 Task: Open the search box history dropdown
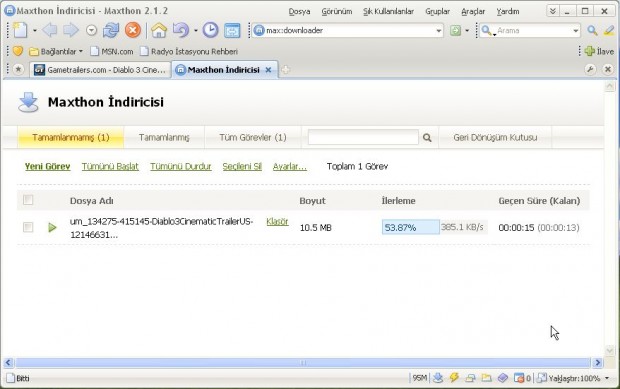(x=576, y=30)
